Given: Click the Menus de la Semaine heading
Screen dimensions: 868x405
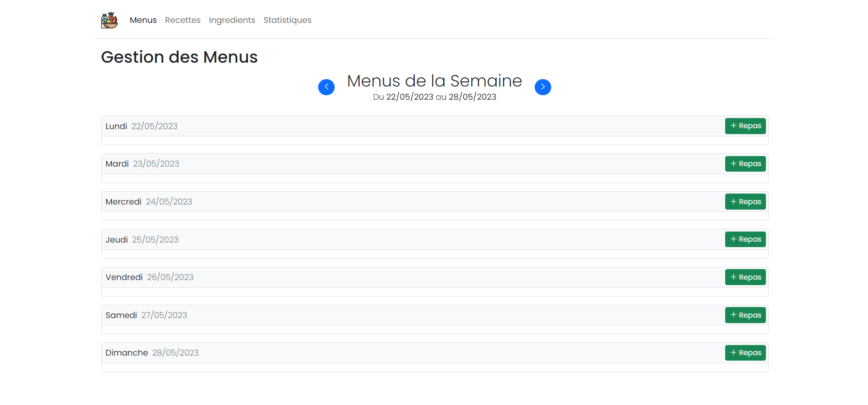Looking at the screenshot, I should pos(434,81).
